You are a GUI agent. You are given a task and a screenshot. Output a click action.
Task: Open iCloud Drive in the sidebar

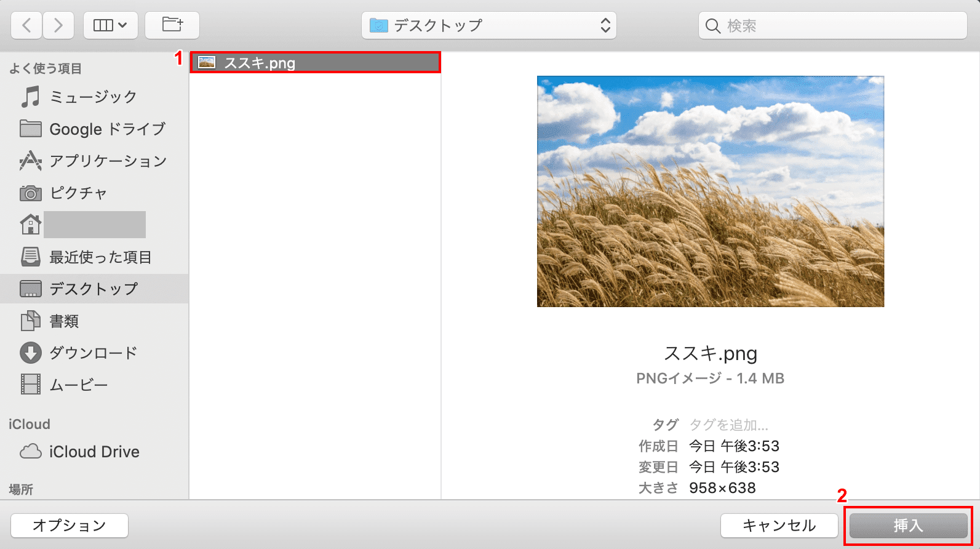94,452
